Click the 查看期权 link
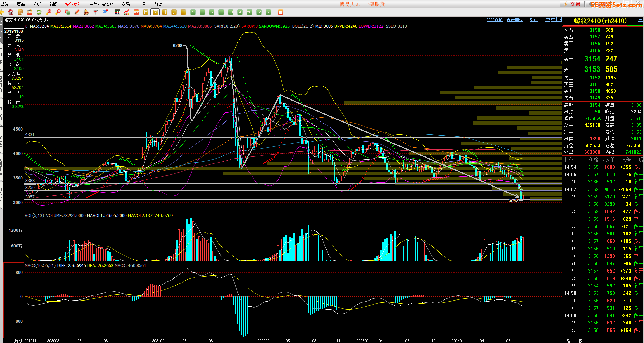This screenshot has height=343, width=644. pos(515,20)
